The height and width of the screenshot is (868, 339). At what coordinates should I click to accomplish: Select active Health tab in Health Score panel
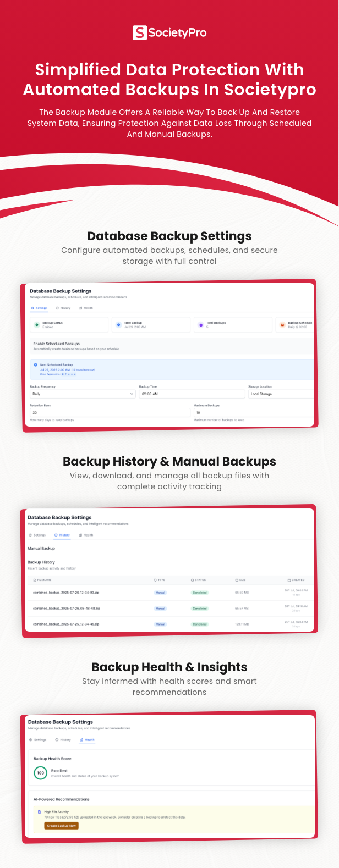[87, 740]
